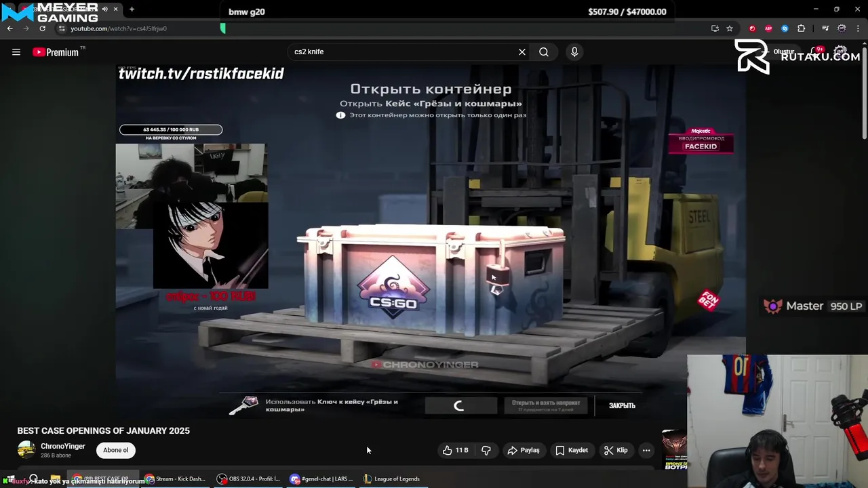Click the 'BEST CASE OPENINGS OF JANUARY 2025' title
Image resolution: width=868 pixels, height=488 pixels.
point(104,430)
